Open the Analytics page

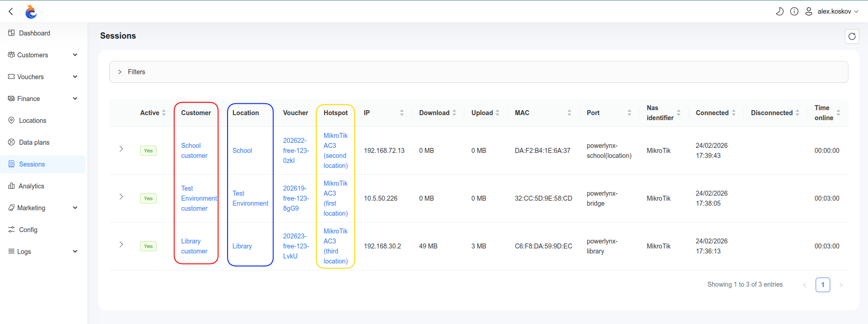point(31,186)
